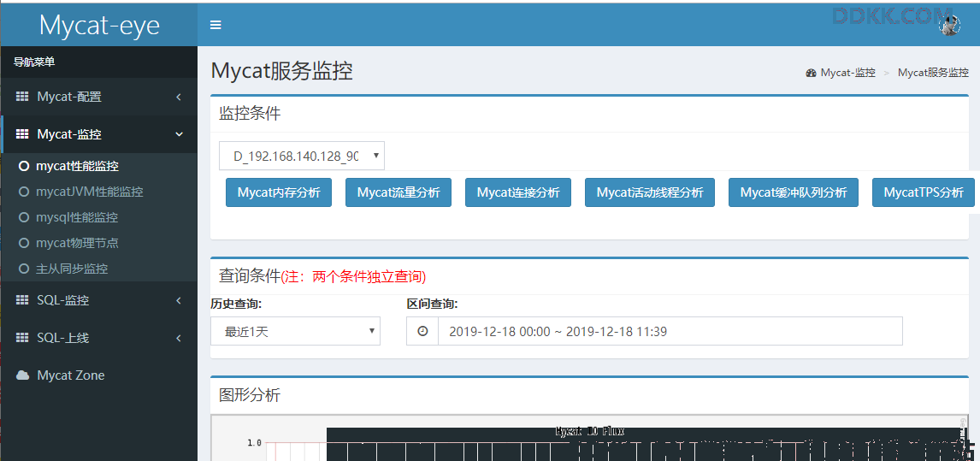The image size is (980, 461).
Task: Open the Mycat-配置 menu
Action: [98, 97]
